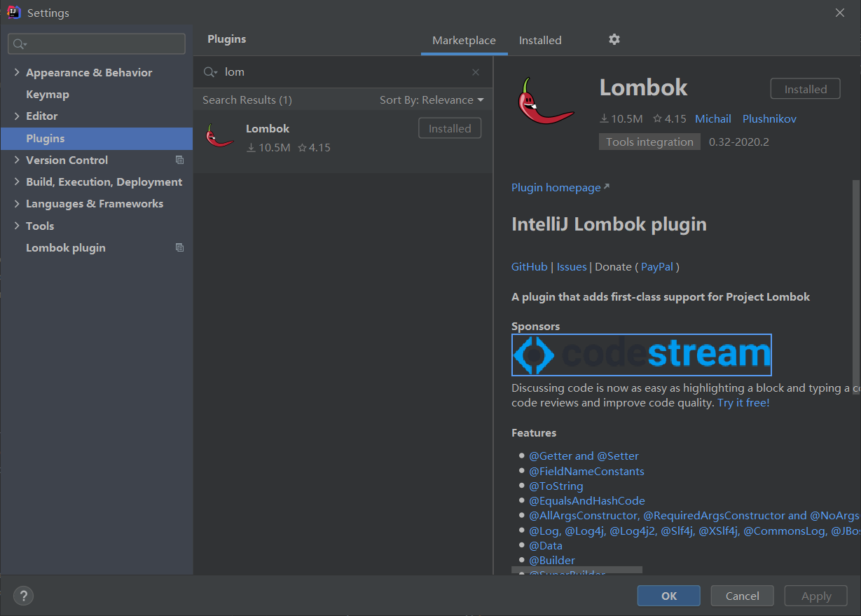Click the plugin search field containing lom
861x616 pixels.
tap(343, 72)
